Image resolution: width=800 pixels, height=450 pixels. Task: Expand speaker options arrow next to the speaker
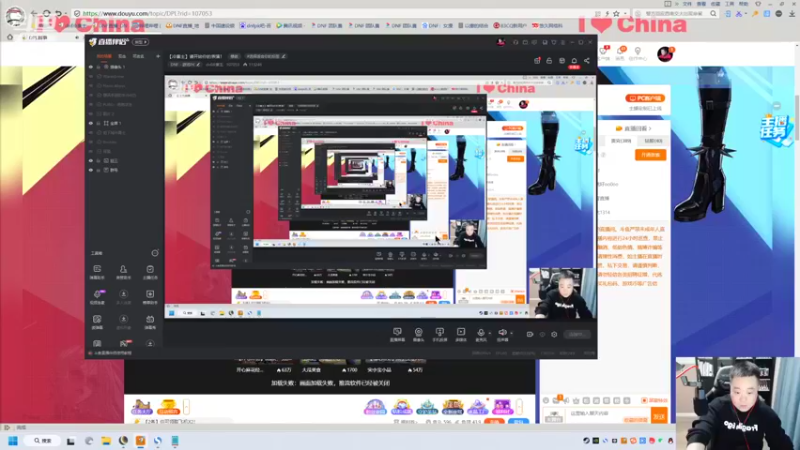pos(511,333)
